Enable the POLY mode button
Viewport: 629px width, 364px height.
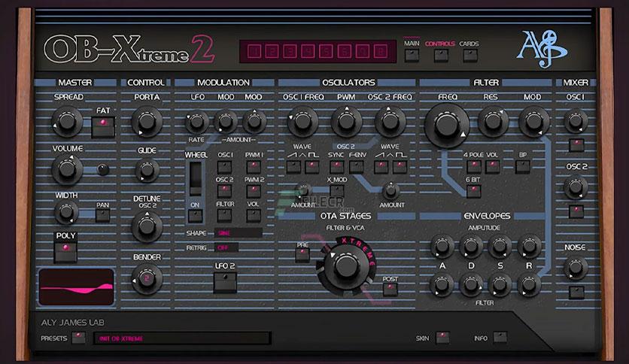[x=65, y=252]
